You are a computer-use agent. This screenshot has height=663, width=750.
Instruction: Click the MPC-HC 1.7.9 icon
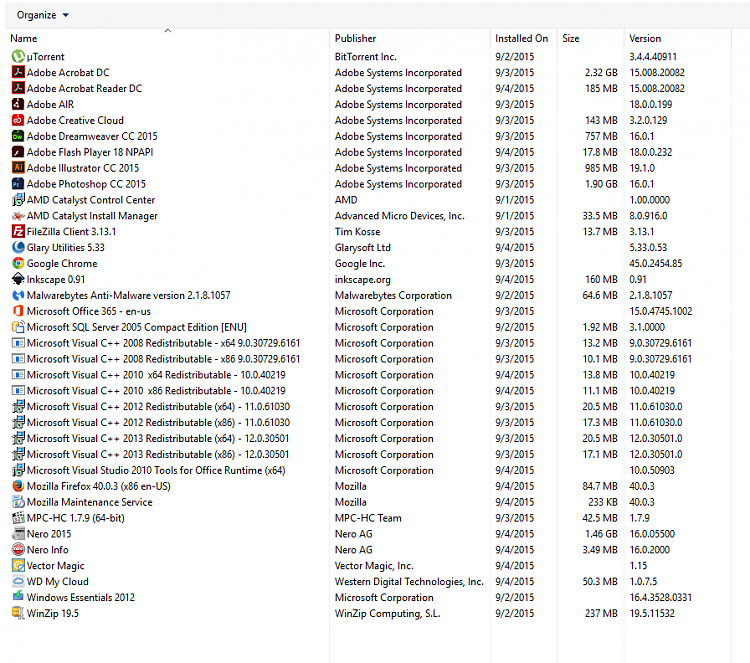point(18,518)
